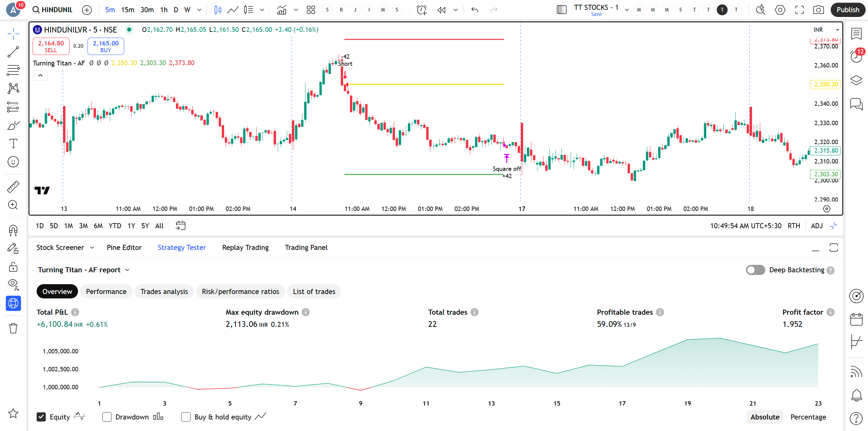Select the crosshair cursor tool
The height and width of the screenshot is (431, 868).
[13, 34]
